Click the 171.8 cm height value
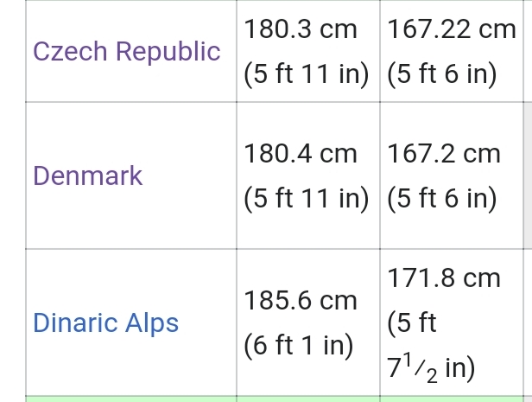Screen dimensions: 532x402 coord(444,278)
